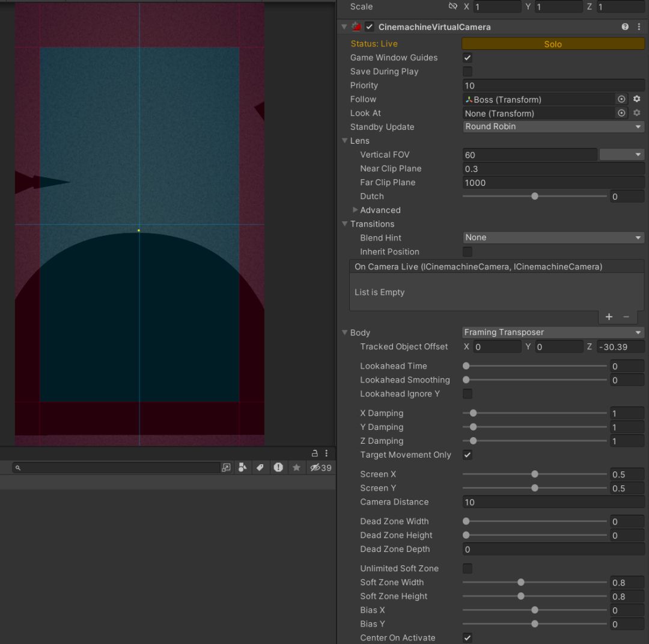Click the Solo button

553,44
